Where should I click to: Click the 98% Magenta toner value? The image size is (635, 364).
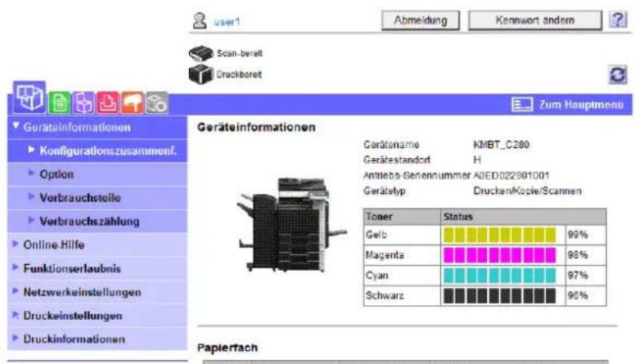coord(578,255)
